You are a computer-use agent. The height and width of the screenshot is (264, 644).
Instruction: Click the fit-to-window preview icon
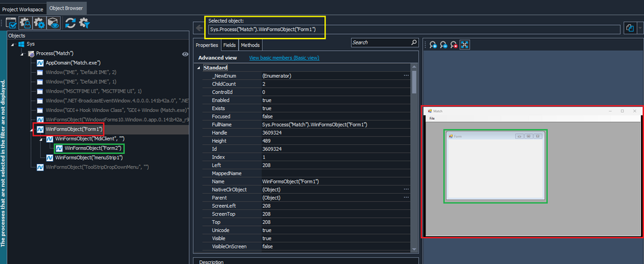[x=465, y=44]
